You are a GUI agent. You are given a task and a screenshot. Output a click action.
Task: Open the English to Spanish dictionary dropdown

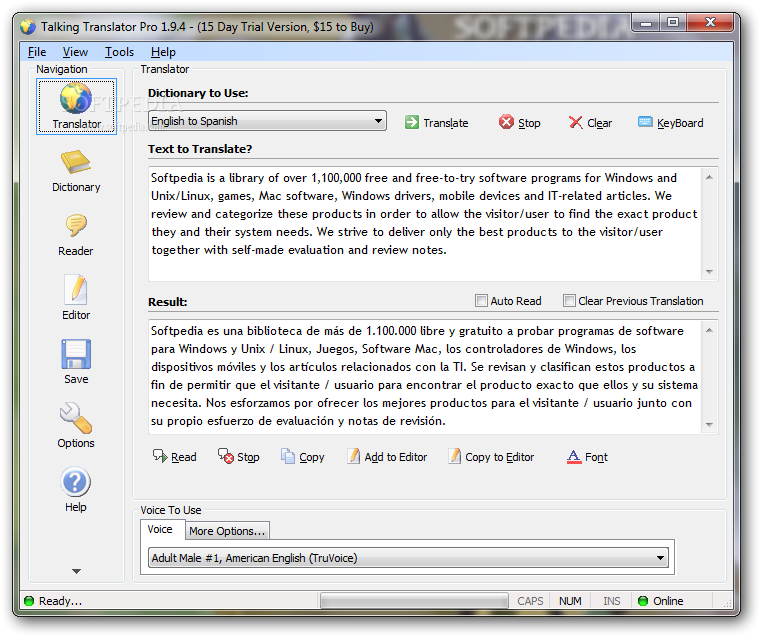[267, 121]
